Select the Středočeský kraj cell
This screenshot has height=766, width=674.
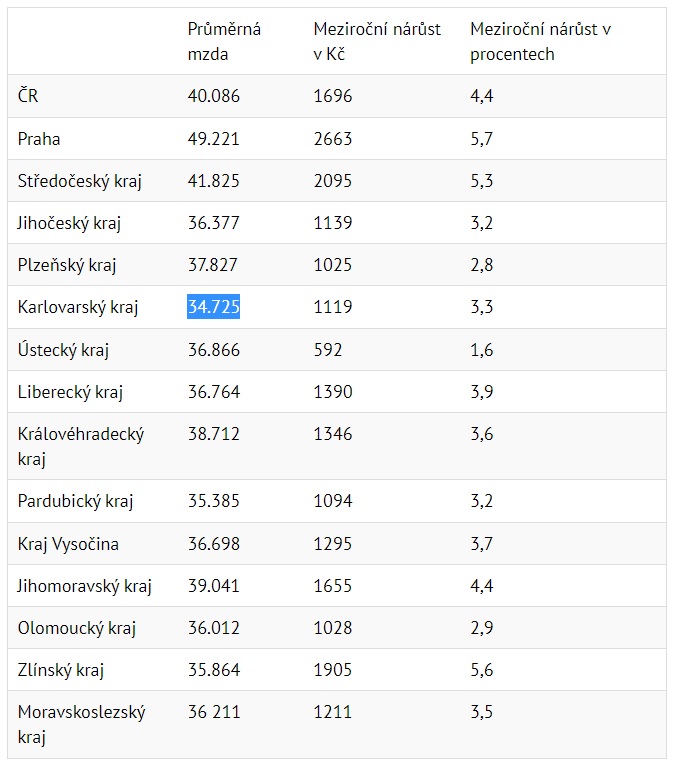pyautogui.click(x=80, y=181)
